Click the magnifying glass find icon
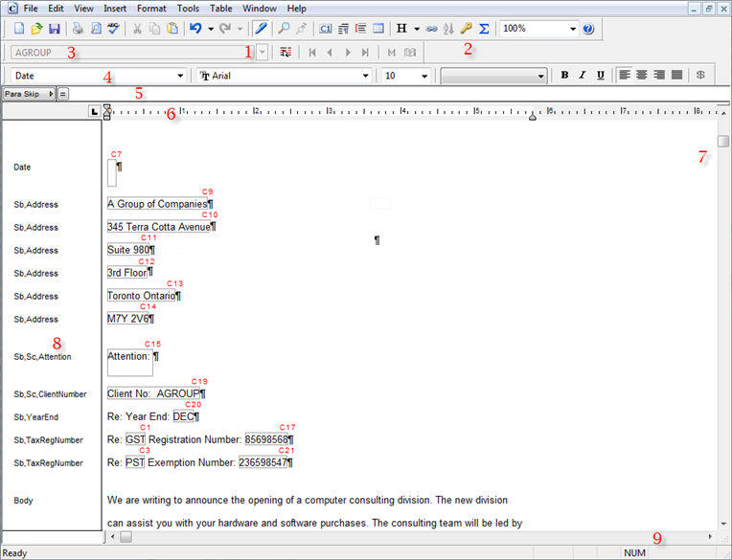The image size is (732, 560). coord(284,29)
